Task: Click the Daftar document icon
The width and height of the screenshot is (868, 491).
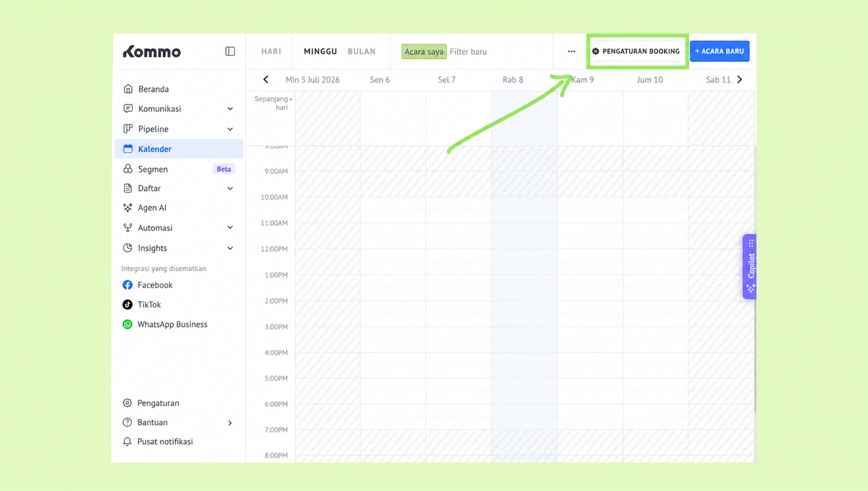Action: (x=128, y=188)
